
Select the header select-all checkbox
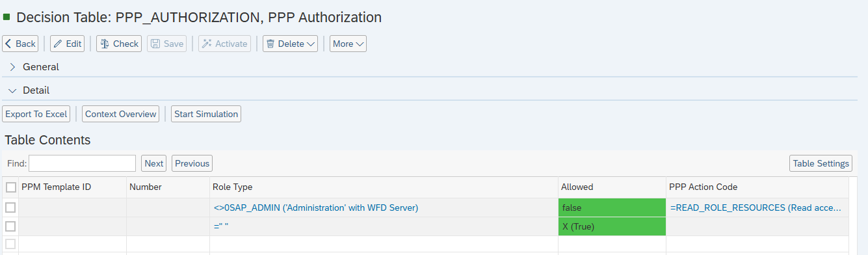[10, 187]
